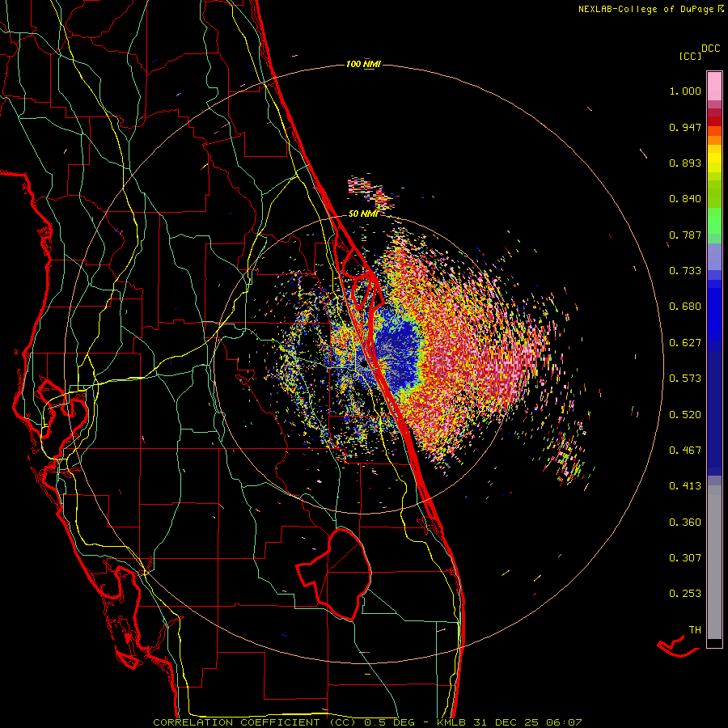The width and height of the screenshot is (728, 728).
Task: Select the 0.360 legend value
Action: click(x=685, y=523)
